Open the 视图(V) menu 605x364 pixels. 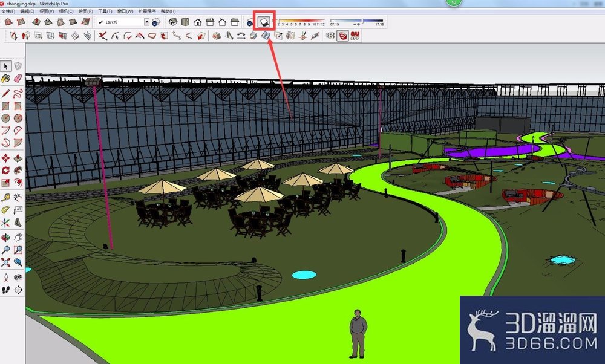tap(47, 11)
